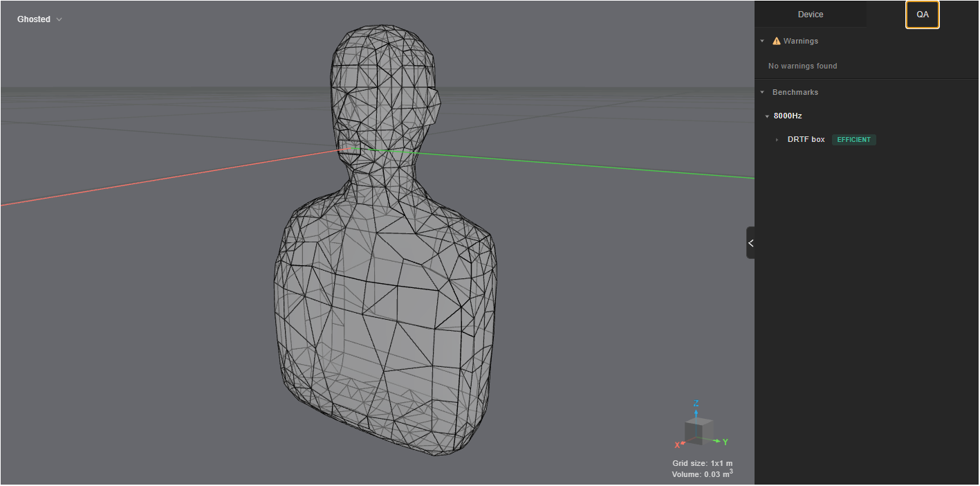
Task: Click the '8000Hz' group label
Action: pyautogui.click(x=788, y=116)
